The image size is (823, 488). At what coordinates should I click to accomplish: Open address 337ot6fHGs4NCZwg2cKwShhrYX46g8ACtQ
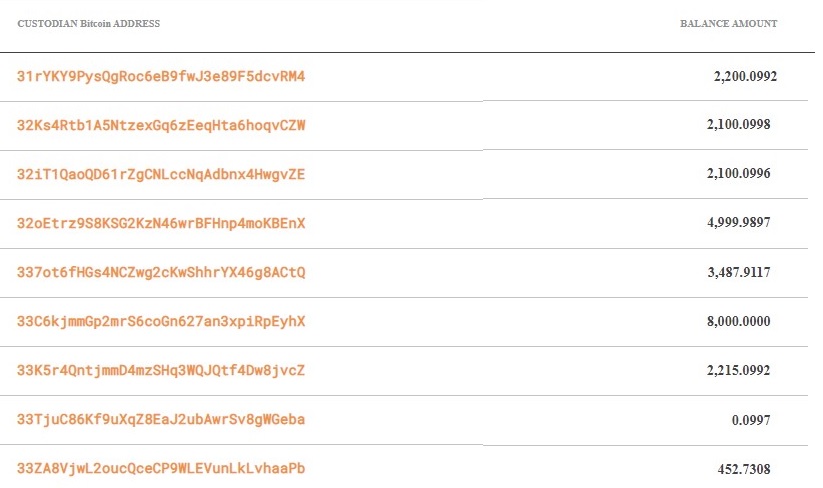pyautogui.click(x=161, y=272)
